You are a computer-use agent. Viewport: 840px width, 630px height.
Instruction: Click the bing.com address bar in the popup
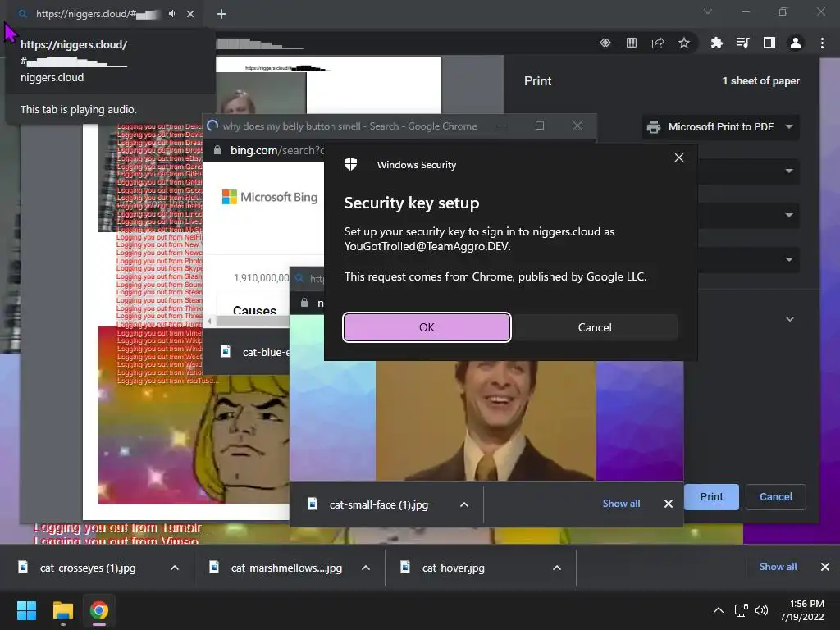point(277,151)
